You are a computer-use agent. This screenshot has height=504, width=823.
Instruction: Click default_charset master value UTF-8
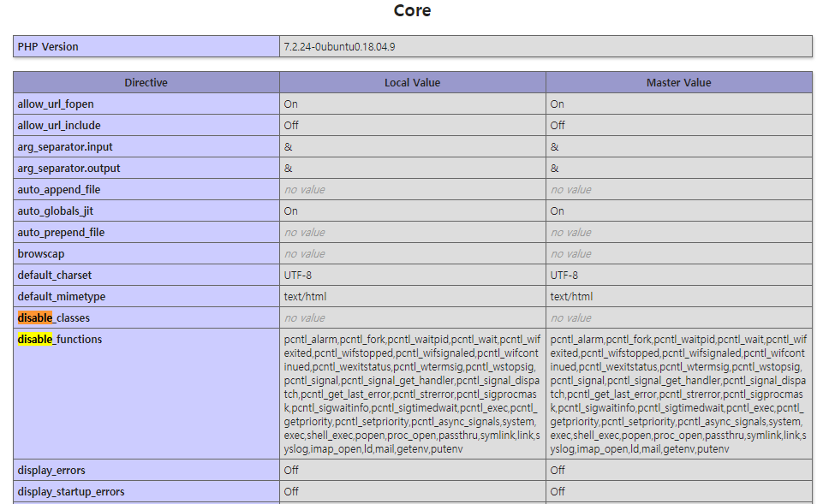(x=564, y=275)
